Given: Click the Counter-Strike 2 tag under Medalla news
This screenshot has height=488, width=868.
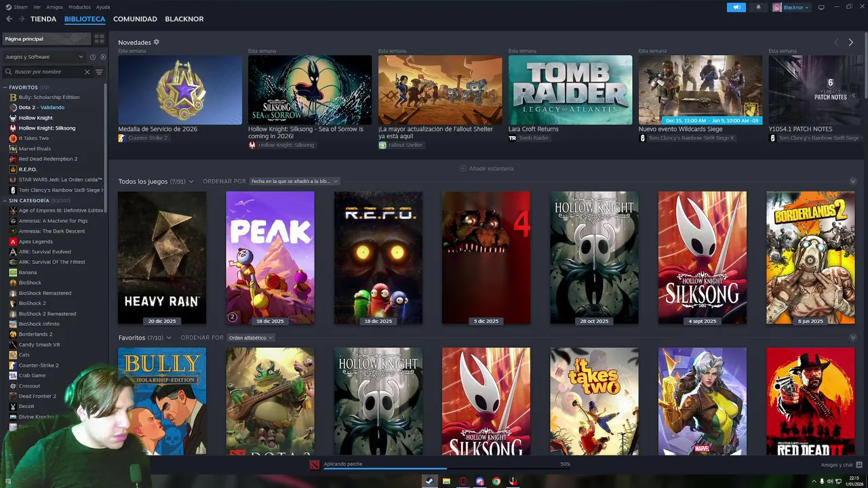Looking at the screenshot, I should 143,138.
